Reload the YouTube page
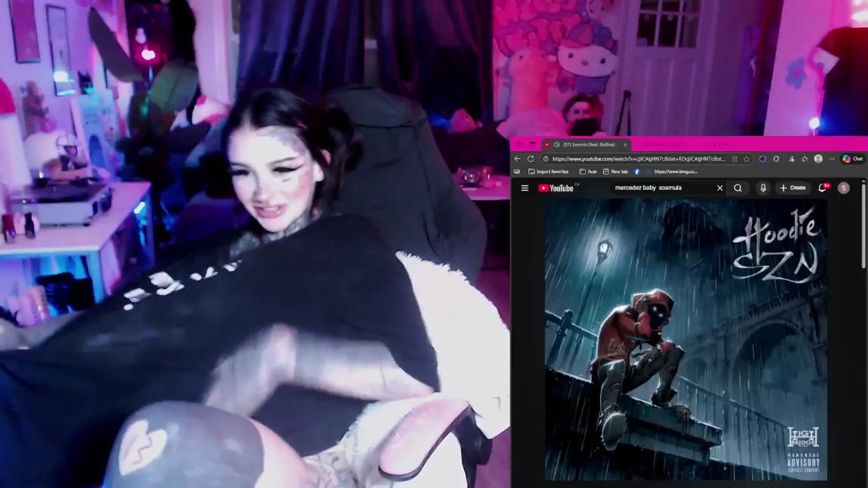The image size is (868, 488). [x=531, y=159]
